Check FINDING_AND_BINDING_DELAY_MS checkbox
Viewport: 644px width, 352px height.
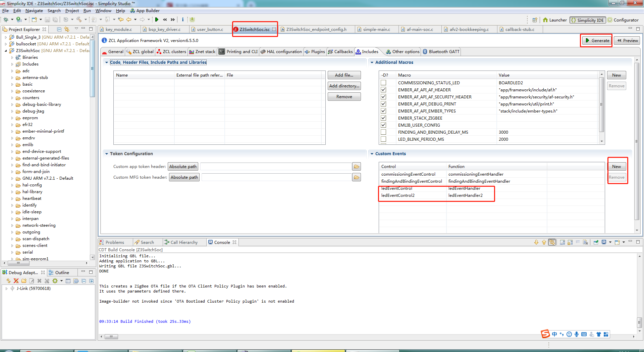click(x=383, y=132)
